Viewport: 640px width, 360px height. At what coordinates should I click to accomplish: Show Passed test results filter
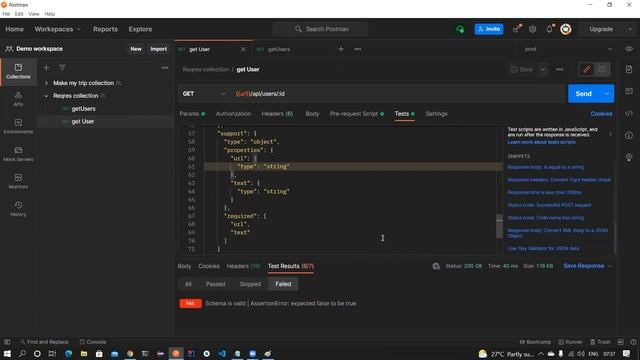(215, 284)
